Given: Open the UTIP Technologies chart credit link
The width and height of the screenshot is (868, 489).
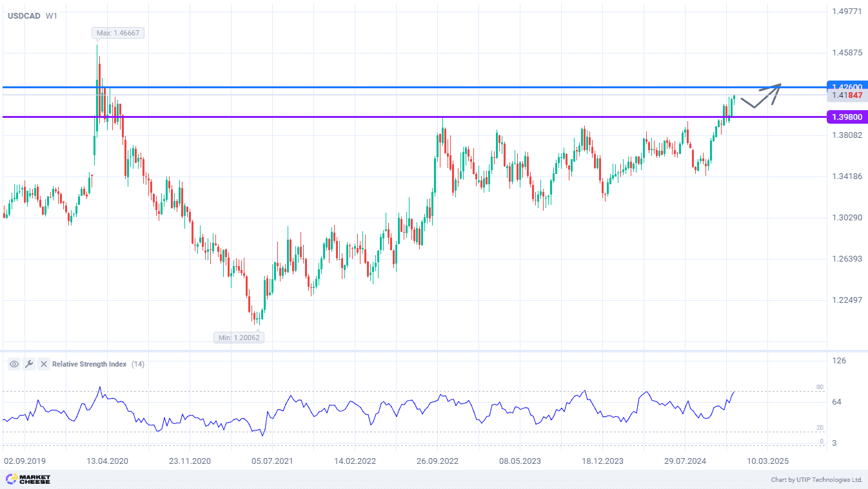Looking at the screenshot, I should pos(816,480).
